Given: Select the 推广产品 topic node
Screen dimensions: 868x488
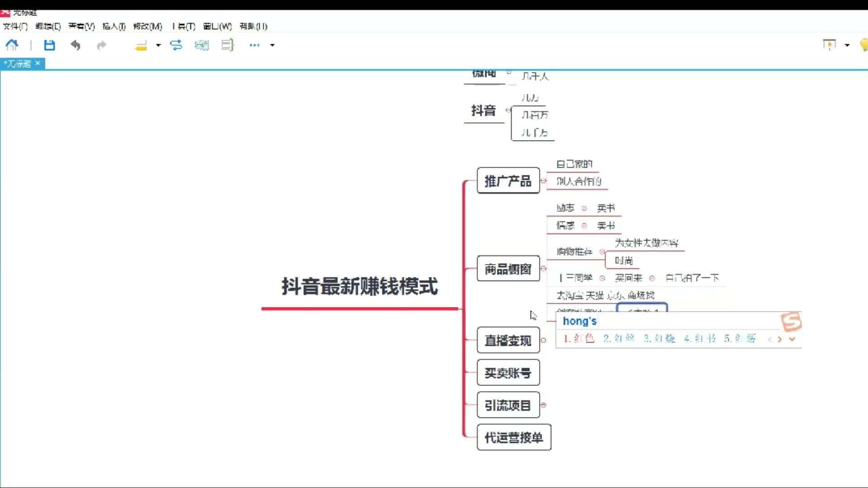Looking at the screenshot, I should tap(508, 181).
